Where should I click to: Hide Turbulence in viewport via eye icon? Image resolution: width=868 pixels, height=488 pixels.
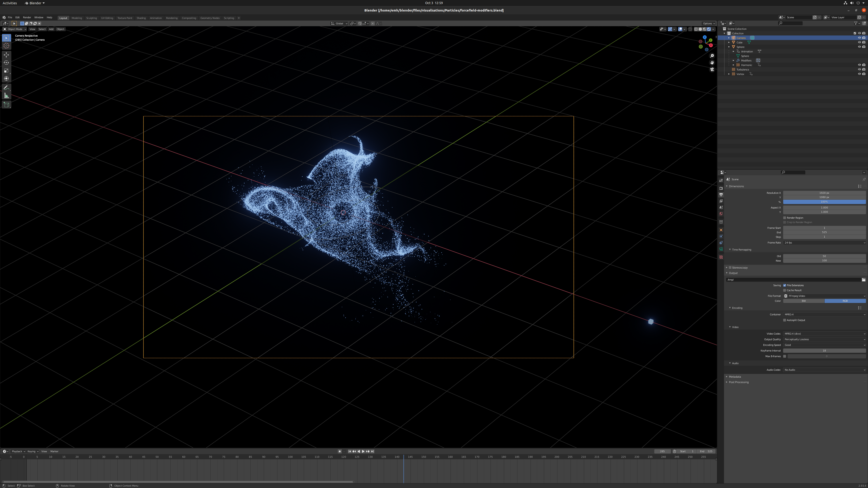pyautogui.click(x=859, y=70)
